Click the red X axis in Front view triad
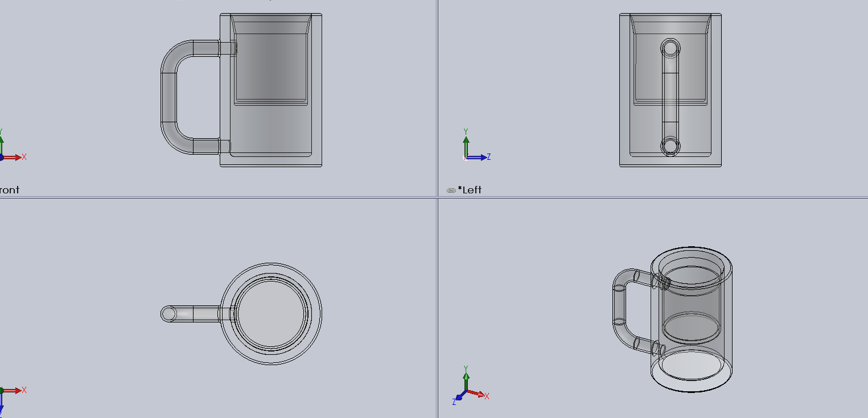Viewport: 868px width, 418px height. click(x=13, y=157)
